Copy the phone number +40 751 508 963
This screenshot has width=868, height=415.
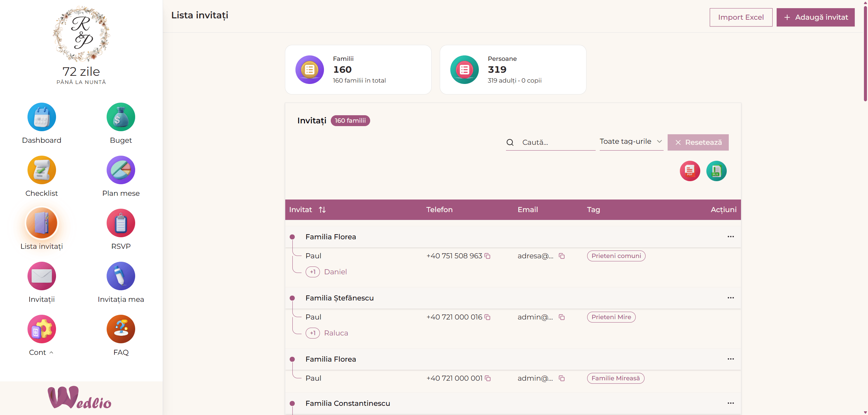point(488,256)
